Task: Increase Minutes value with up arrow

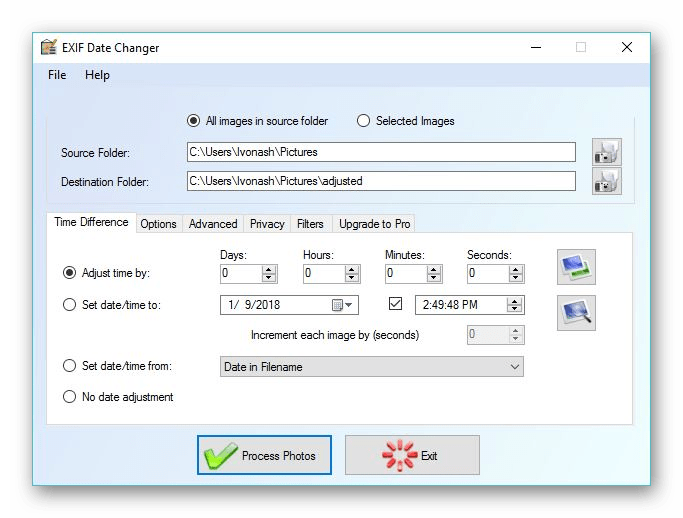Action: click(x=433, y=270)
